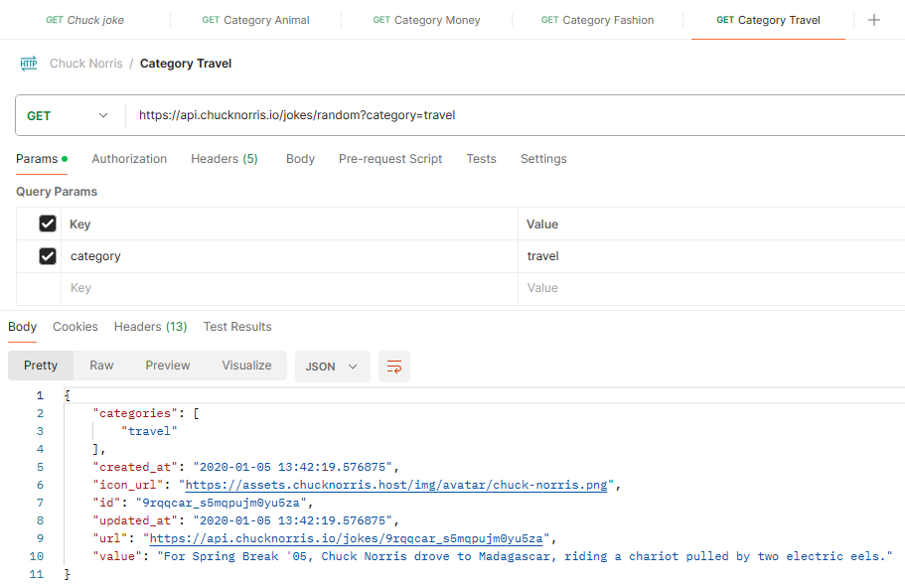Switch response view to Visualize

pyautogui.click(x=246, y=366)
